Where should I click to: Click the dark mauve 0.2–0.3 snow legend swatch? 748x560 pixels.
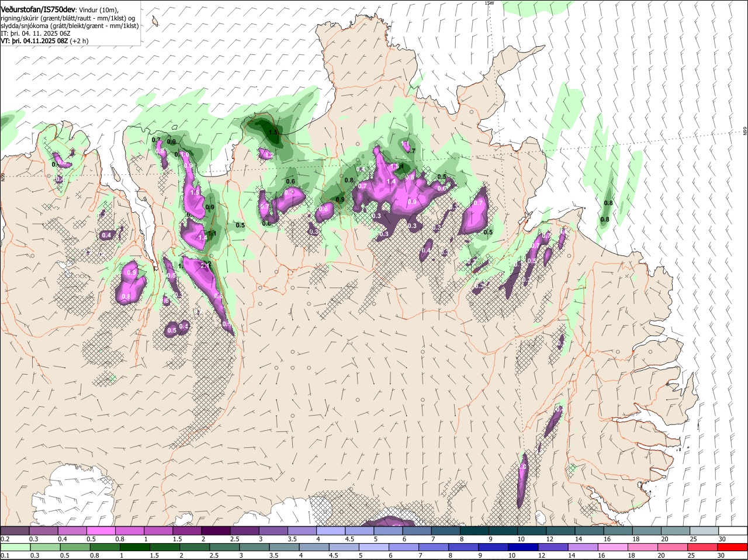[x=15, y=530]
